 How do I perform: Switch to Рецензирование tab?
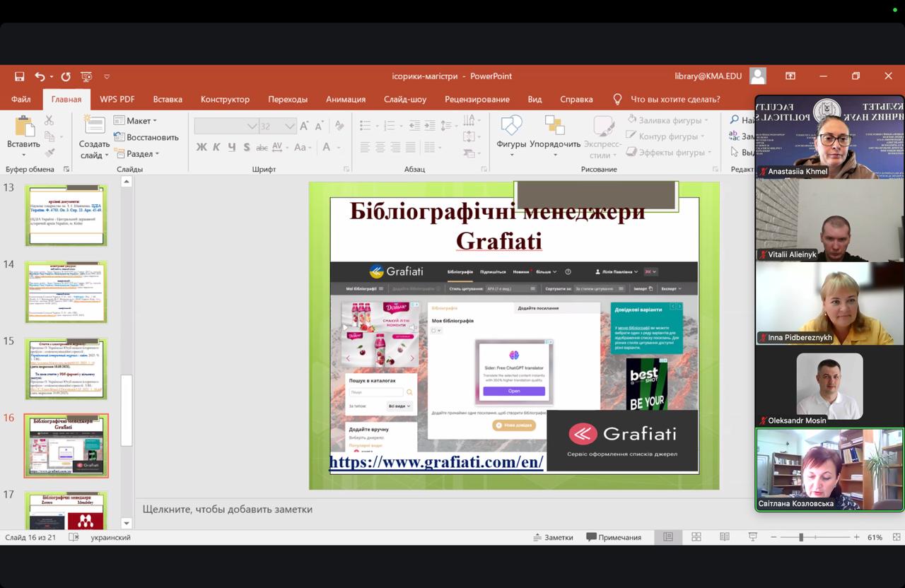(477, 99)
